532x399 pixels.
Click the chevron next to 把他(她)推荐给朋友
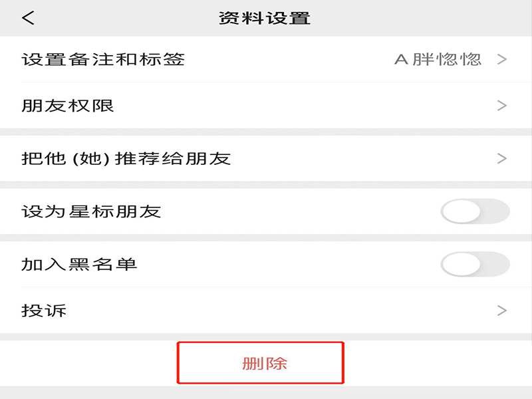[502, 158]
